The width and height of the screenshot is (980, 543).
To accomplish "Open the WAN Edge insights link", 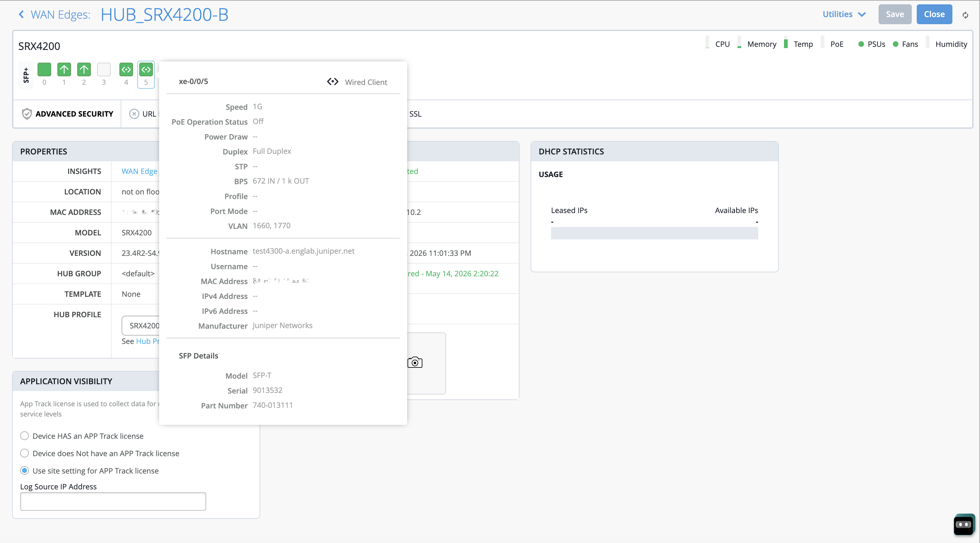I will (140, 171).
